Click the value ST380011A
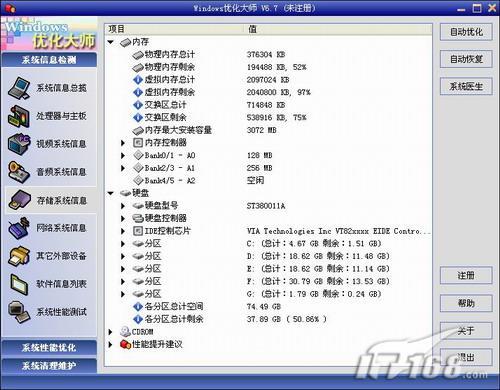 pyautogui.click(x=266, y=206)
